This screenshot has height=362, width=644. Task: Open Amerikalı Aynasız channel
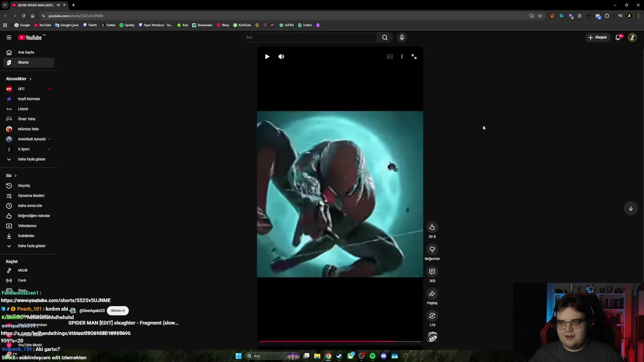tap(29, 139)
